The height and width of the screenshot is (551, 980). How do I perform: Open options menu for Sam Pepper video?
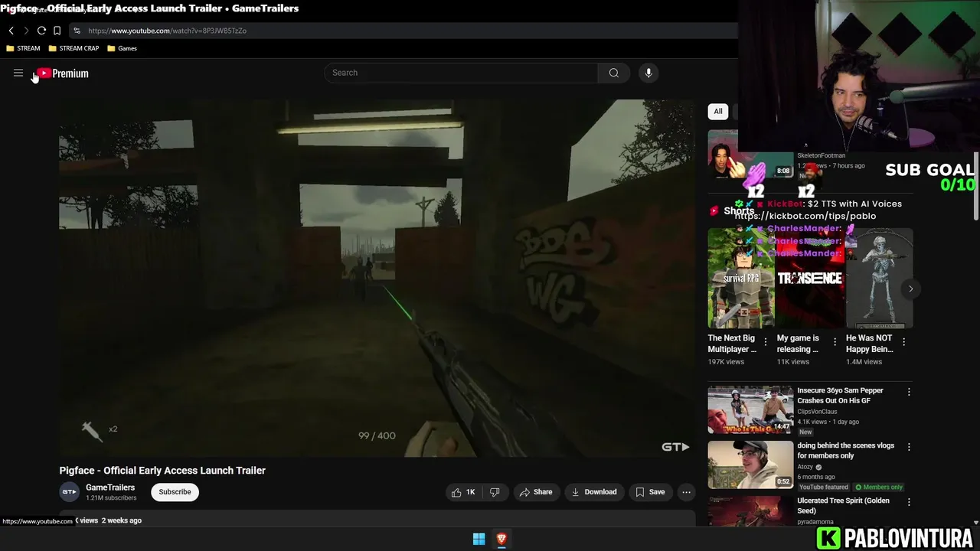(x=909, y=392)
